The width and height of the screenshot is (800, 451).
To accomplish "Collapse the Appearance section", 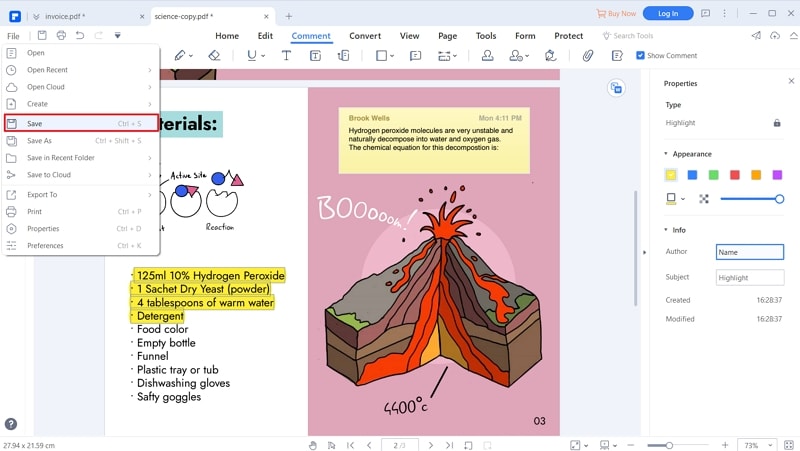I will click(666, 154).
